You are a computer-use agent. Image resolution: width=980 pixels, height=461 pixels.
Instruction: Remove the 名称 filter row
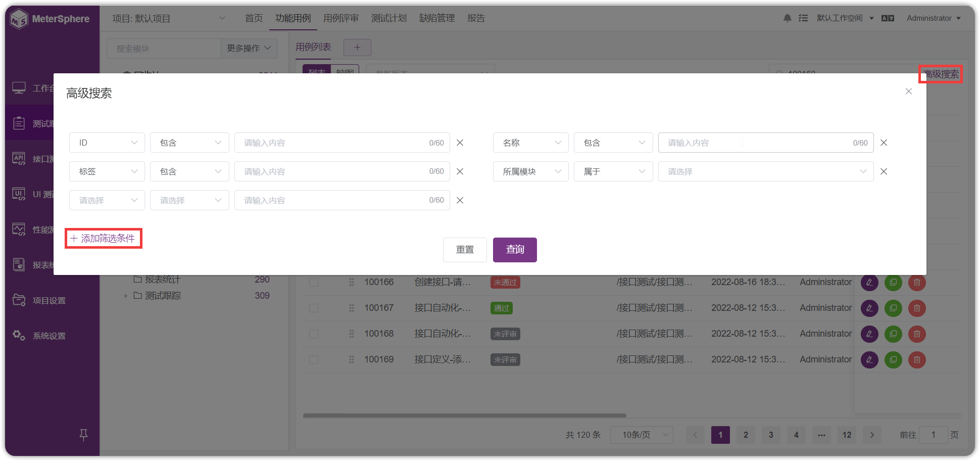pyautogui.click(x=884, y=143)
